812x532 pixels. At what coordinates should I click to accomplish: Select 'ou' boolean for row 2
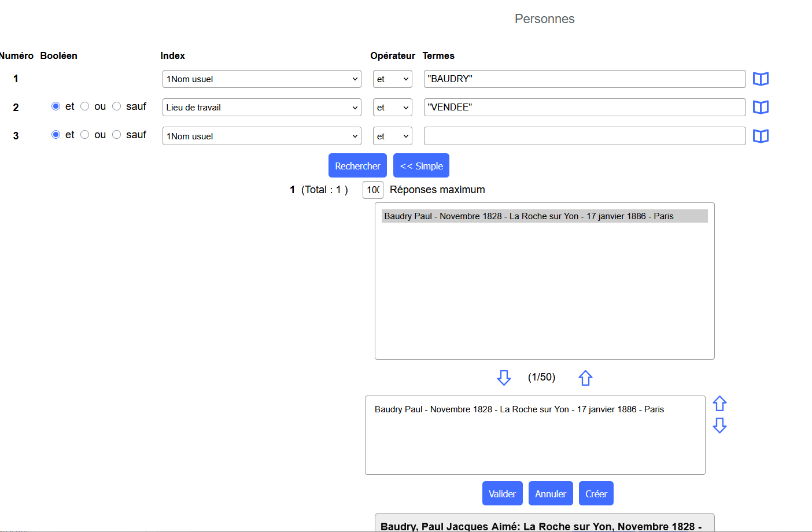(x=85, y=106)
